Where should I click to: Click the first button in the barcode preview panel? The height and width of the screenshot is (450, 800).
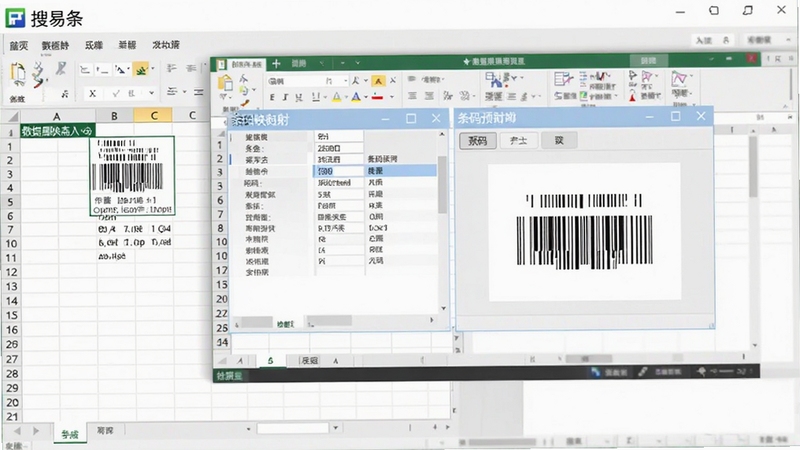tap(478, 140)
